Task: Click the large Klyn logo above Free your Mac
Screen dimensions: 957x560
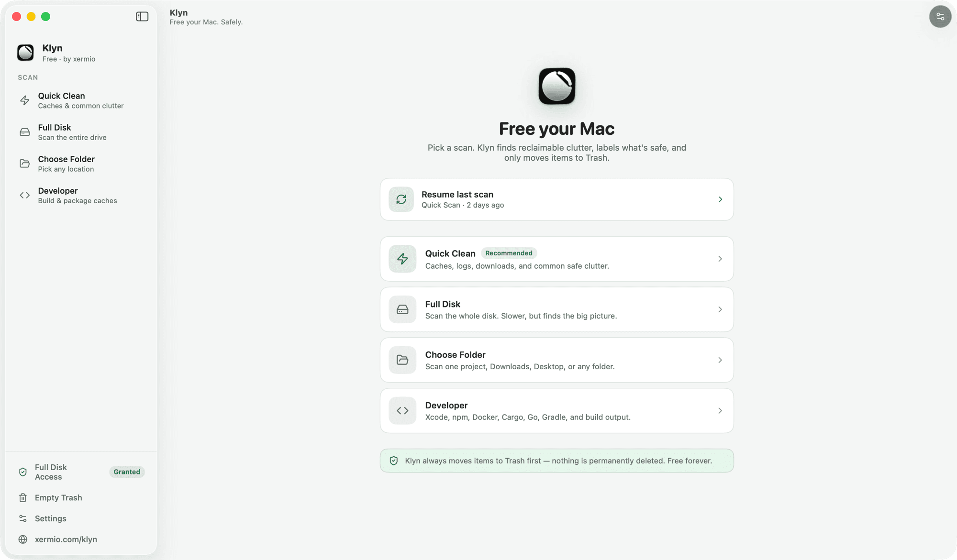Action: pyautogui.click(x=557, y=86)
